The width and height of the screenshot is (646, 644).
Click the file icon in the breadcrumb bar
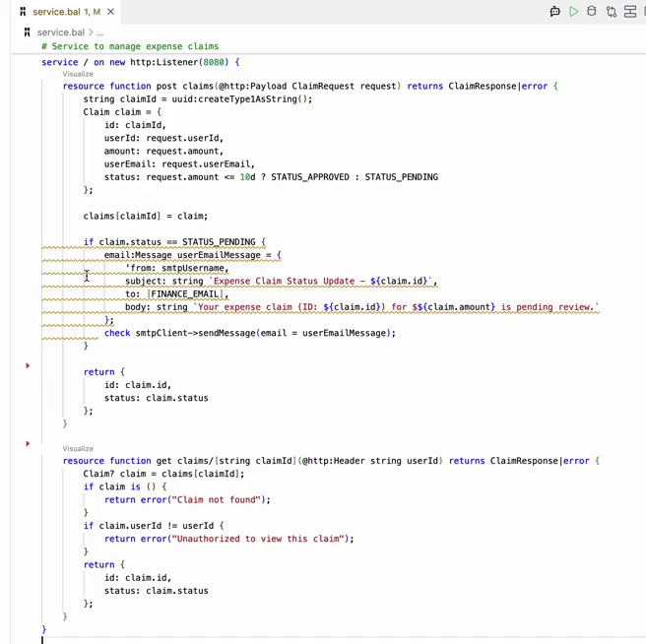pos(28,32)
